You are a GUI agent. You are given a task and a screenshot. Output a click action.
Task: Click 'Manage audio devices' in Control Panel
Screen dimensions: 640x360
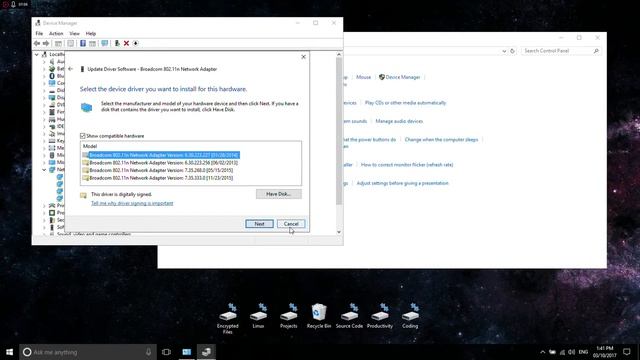399,121
